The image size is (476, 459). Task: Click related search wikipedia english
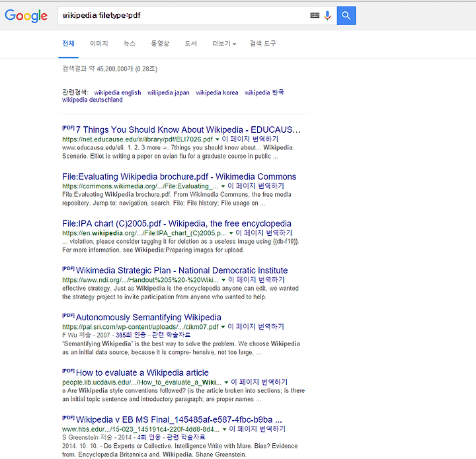(x=118, y=92)
